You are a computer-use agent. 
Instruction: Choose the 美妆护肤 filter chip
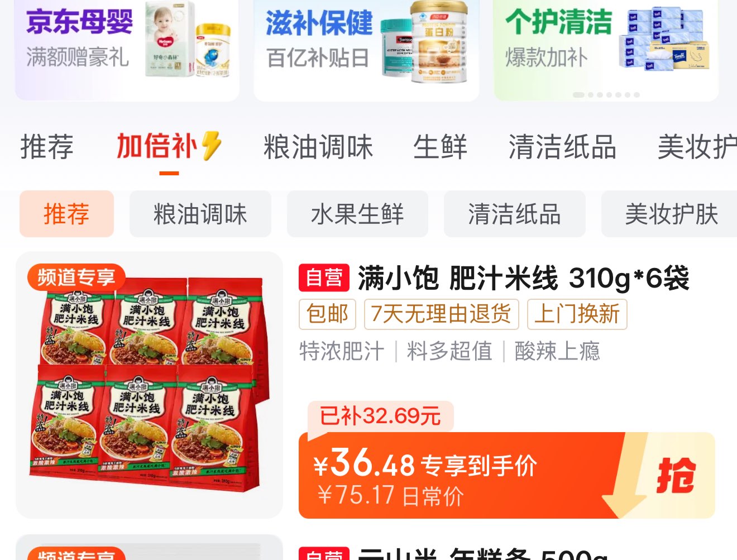coord(670,214)
